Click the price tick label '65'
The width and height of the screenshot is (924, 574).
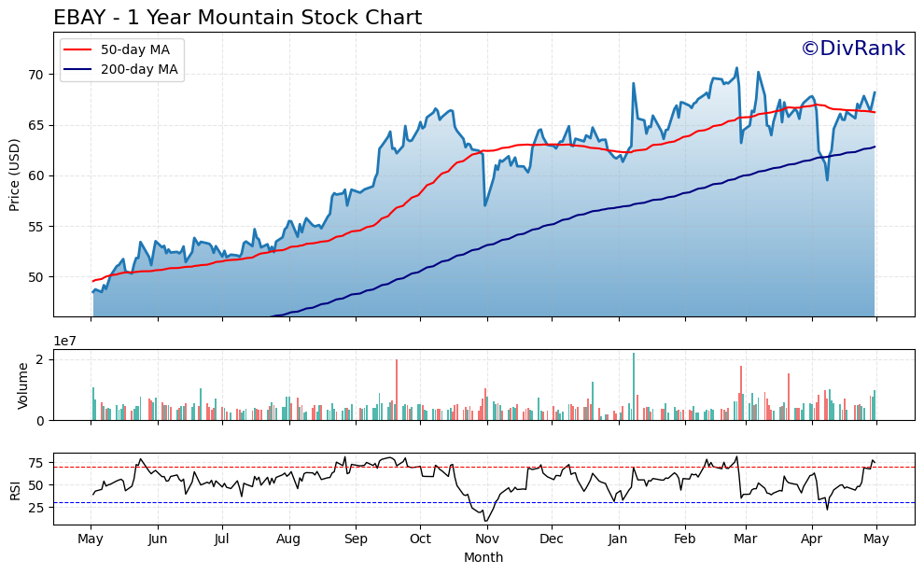35,125
